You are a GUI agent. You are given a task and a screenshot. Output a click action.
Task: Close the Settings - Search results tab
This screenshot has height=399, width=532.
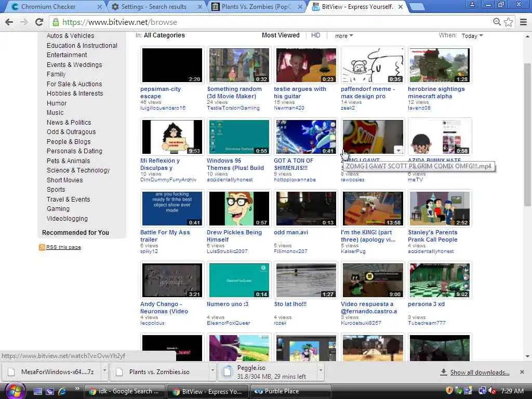(x=200, y=7)
